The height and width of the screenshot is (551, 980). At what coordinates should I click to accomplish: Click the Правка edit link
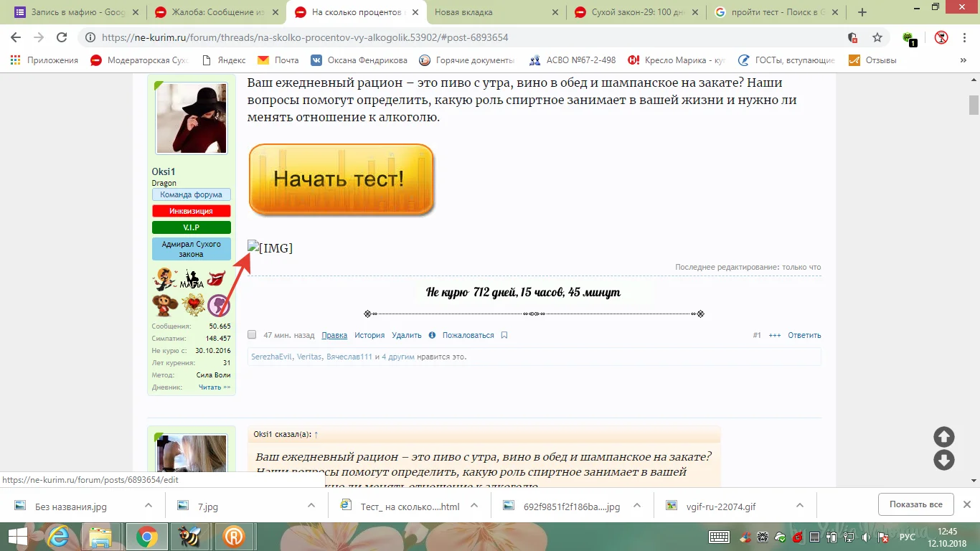[x=334, y=335]
